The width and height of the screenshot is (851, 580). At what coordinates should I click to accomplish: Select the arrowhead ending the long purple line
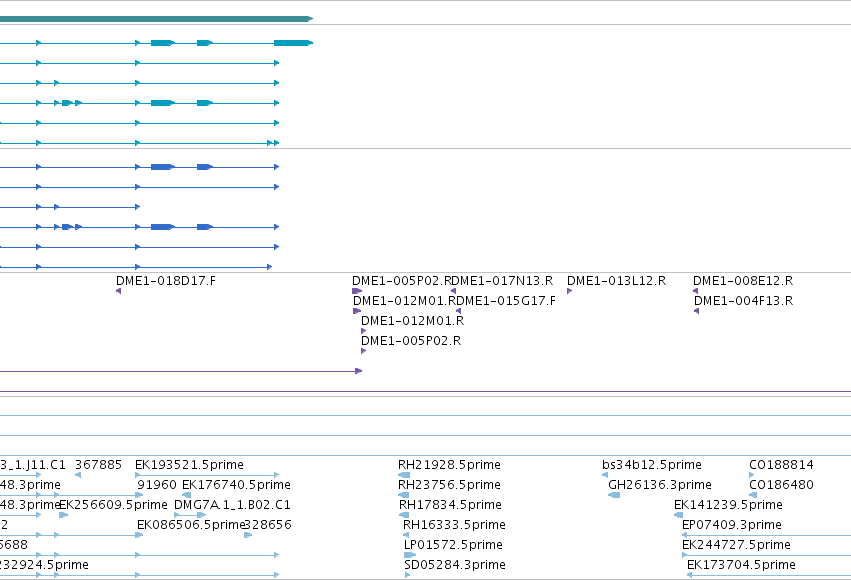(359, 371)
